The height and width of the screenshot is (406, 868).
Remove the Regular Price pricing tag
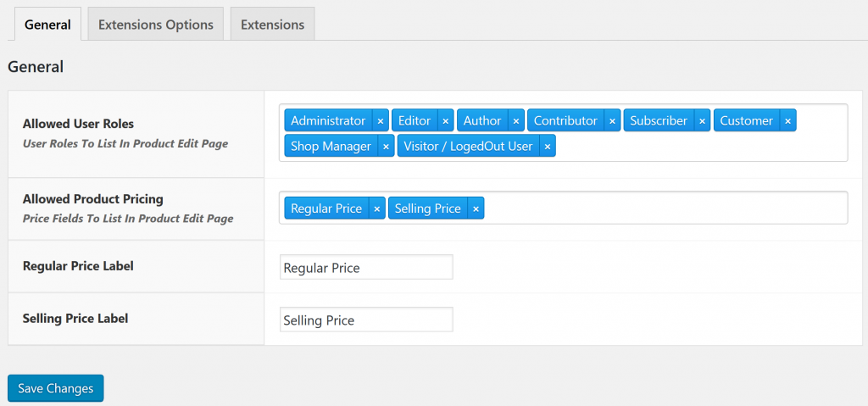376,209
